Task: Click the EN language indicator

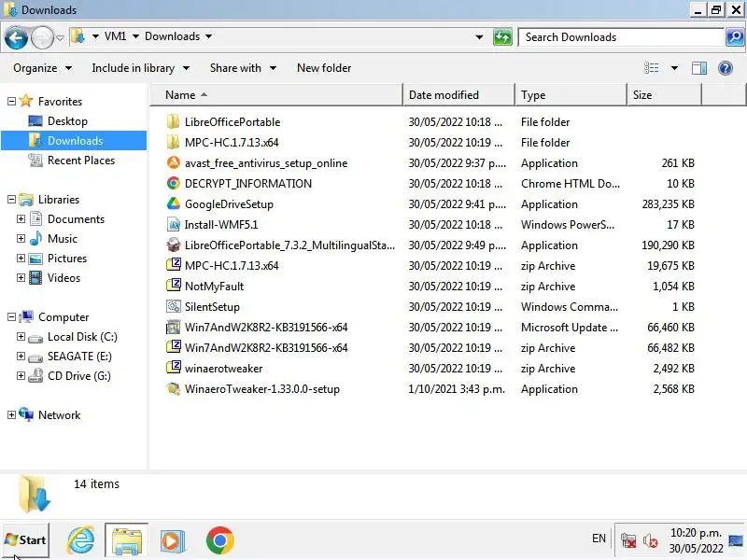Action: 599,539
